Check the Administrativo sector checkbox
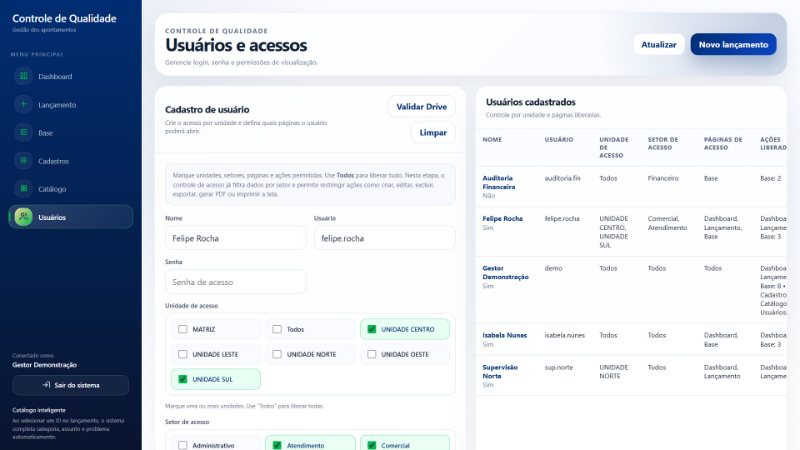800x450 pixels. coord(183,445)
